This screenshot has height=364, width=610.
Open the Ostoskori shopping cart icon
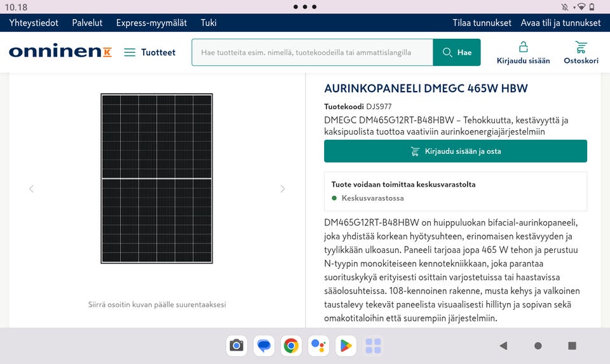581,48
